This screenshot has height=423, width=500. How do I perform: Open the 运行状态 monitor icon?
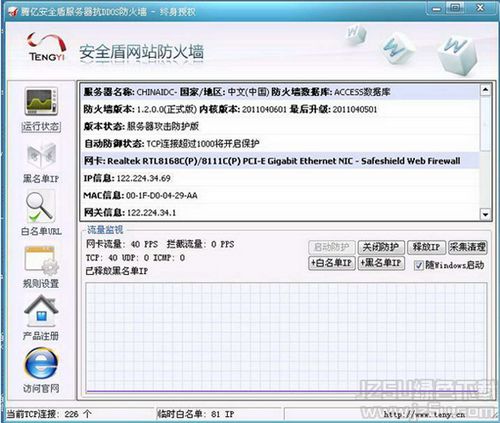41,101
